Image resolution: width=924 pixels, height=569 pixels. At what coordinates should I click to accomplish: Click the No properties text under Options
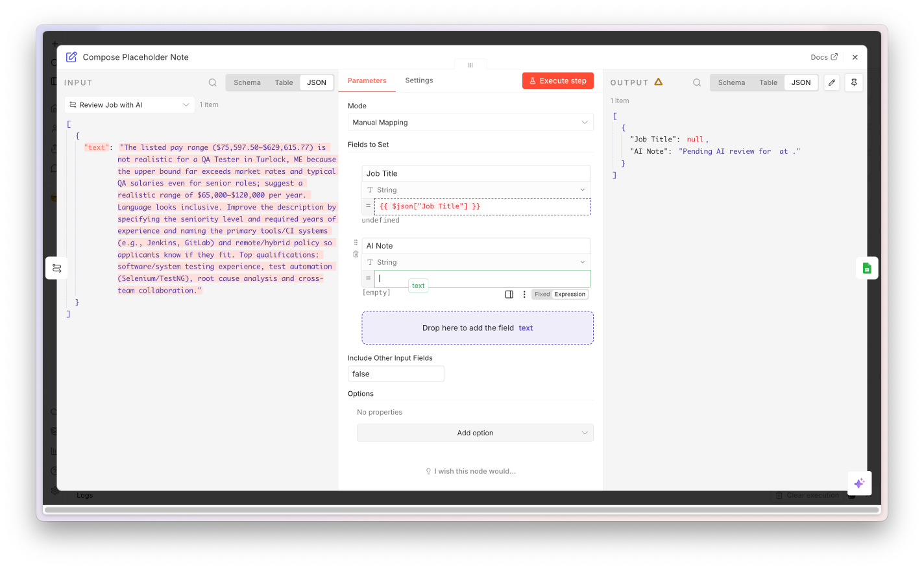point(380,412)
